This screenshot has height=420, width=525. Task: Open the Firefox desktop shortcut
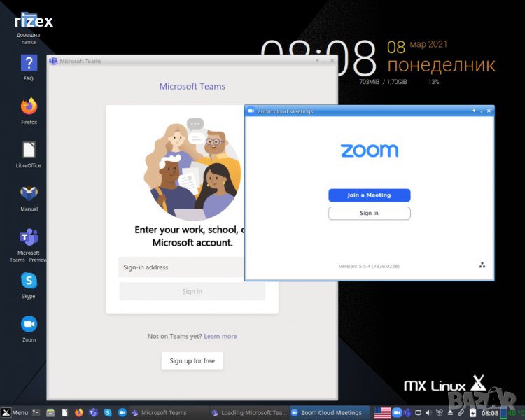(29, 107)
